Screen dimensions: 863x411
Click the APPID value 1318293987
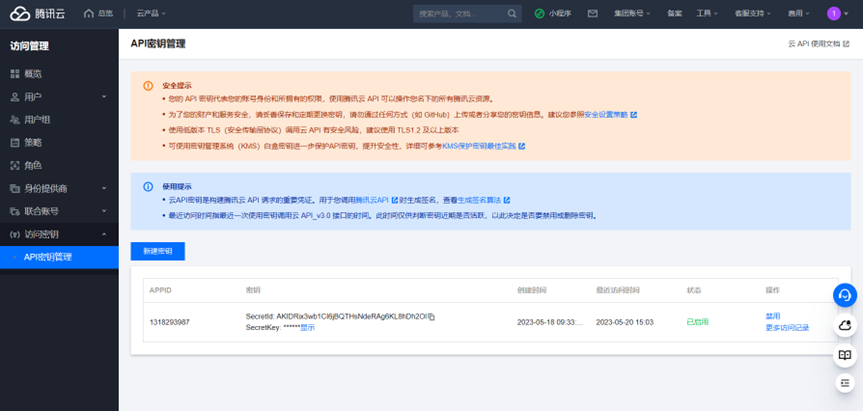pyautogui.click(x=170, y=322)
